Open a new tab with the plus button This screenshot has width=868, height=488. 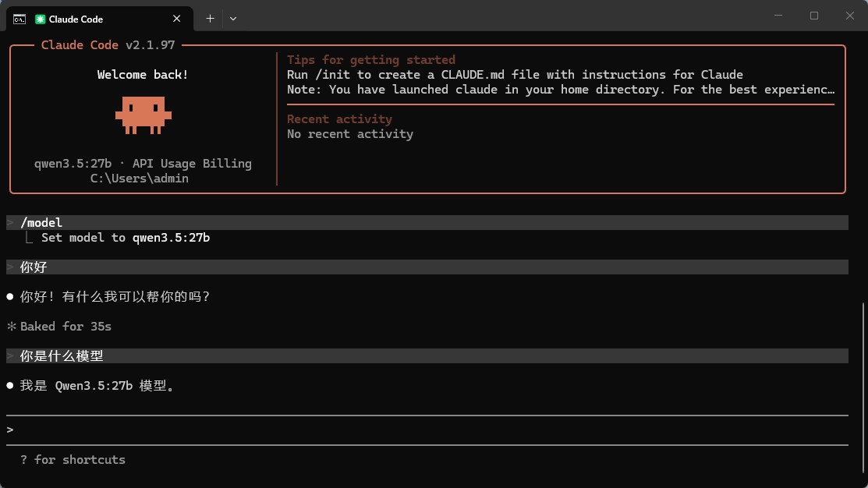tap(210, 18)
